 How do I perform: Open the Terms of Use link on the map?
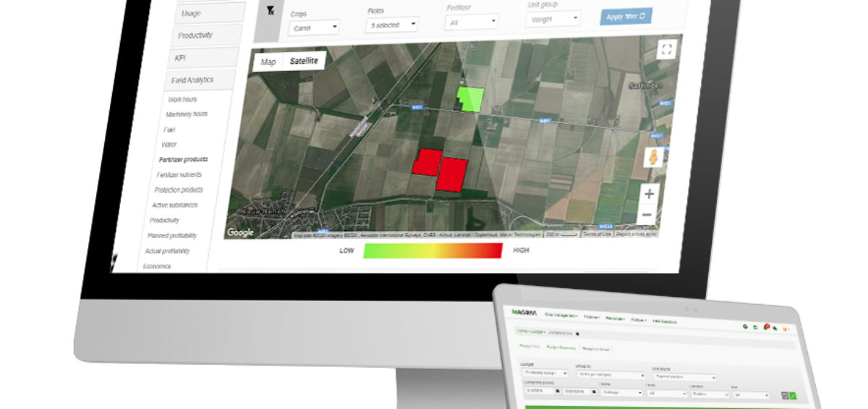597,234
